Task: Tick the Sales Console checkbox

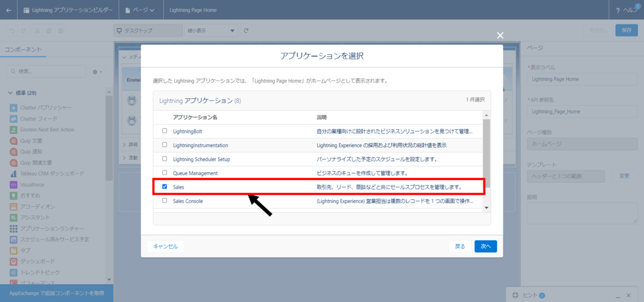Action: click(165, 200)
